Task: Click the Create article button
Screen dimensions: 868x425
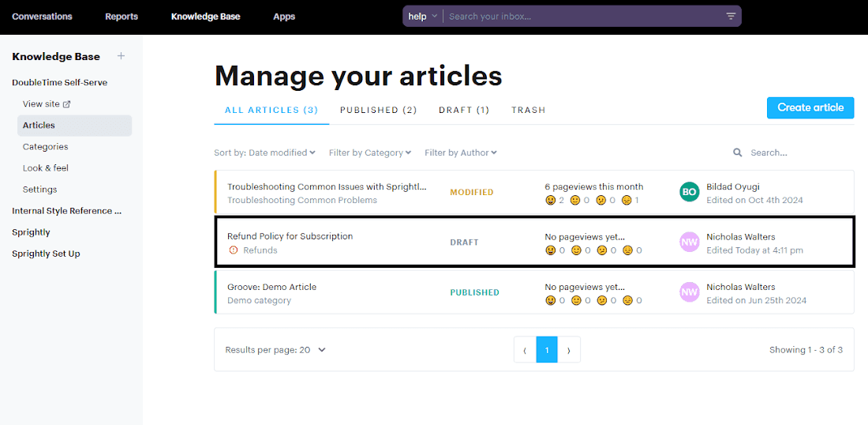Action: [810, 107]
